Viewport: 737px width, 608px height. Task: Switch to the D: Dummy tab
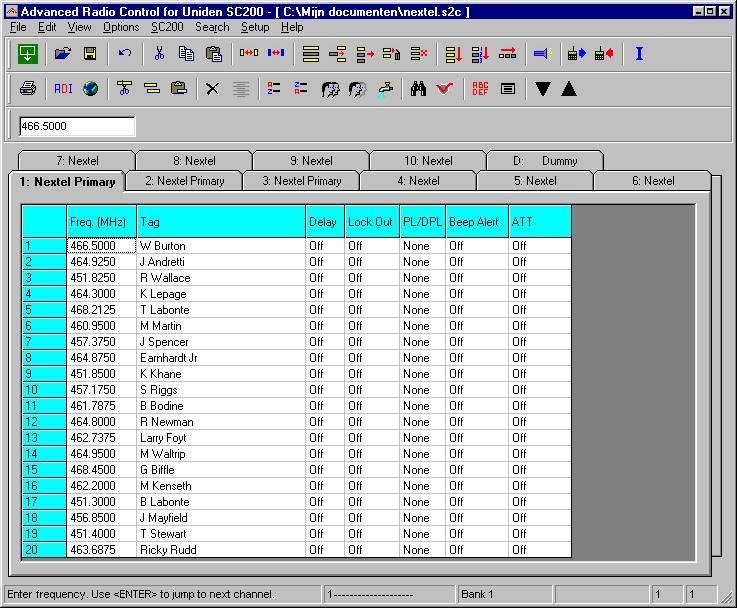[x=545, y=161]
